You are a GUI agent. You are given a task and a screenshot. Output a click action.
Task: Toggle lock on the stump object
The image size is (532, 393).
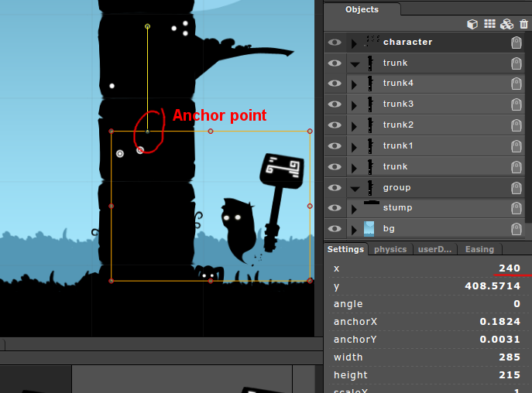pos(516,208)
